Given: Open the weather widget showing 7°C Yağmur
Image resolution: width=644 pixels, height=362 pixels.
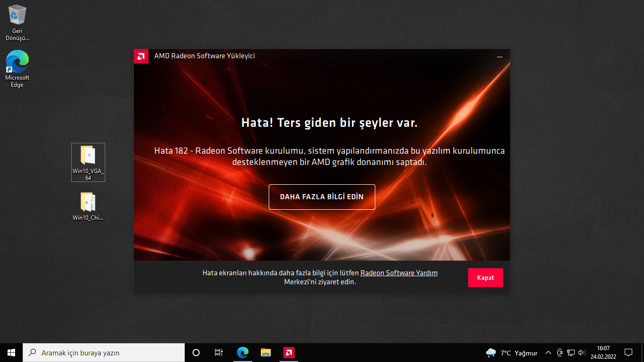Looking at the screenshot, I should click(x=512, y=353).
